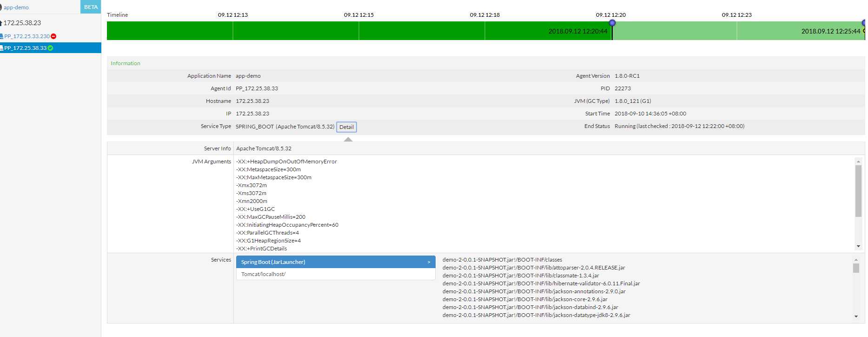The image size is (868, 337).
Task: Click the hibernate-validator-6.0.11.Final.jar entry
Action: point(541,283)
